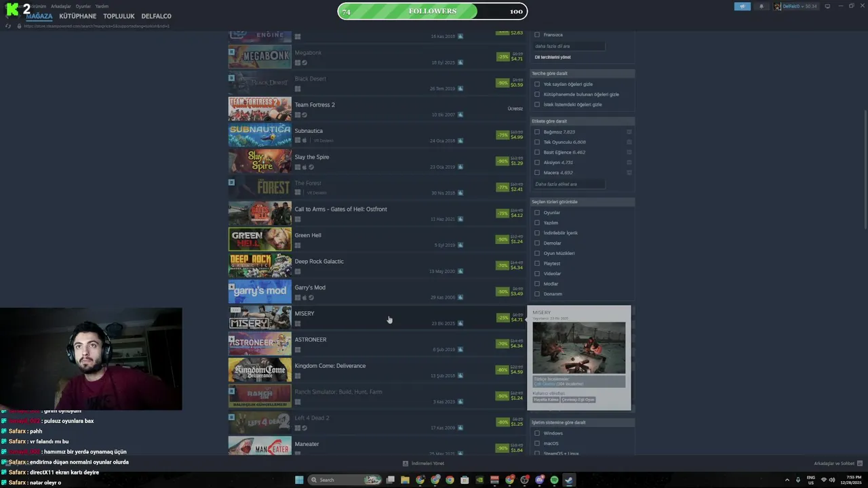The height and width of the screenshot is (488, 868).
Task: Open the KÜTÜPHANE library tab
Action: 77,16
